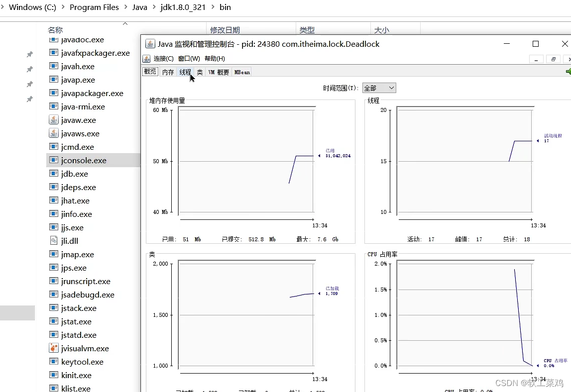Click the Java icon in the JConsole title bar
Image resolution: width=571 pixels, height=392 pixels.
(150, 44)
